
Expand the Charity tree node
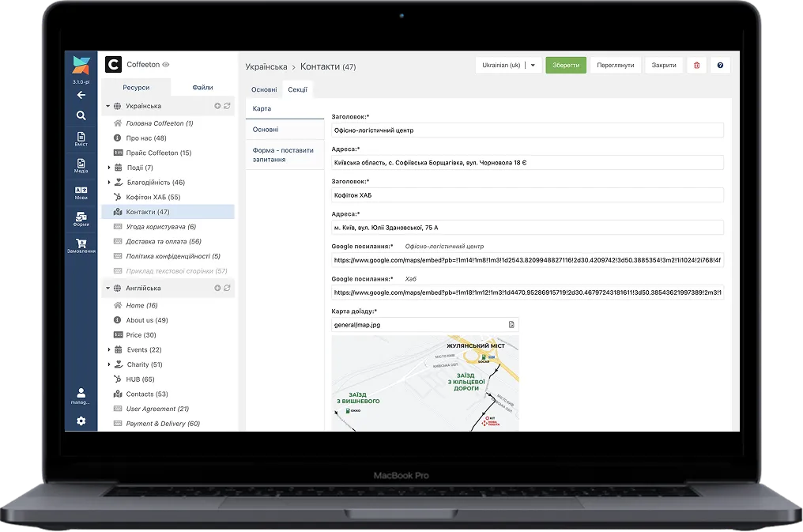pos(109,364)
